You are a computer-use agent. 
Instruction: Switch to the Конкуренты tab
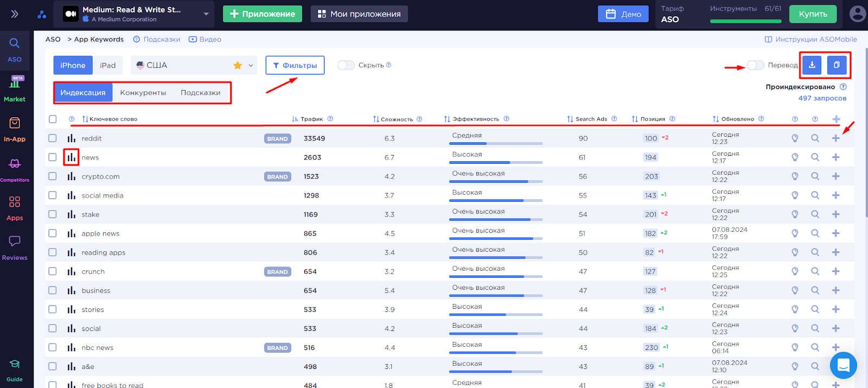click(143, 93)
